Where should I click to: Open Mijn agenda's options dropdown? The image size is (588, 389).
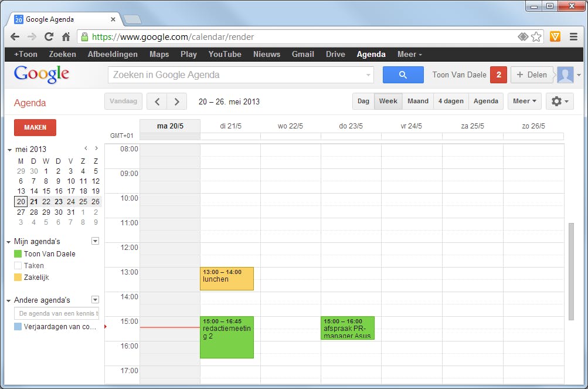[95, 241]
